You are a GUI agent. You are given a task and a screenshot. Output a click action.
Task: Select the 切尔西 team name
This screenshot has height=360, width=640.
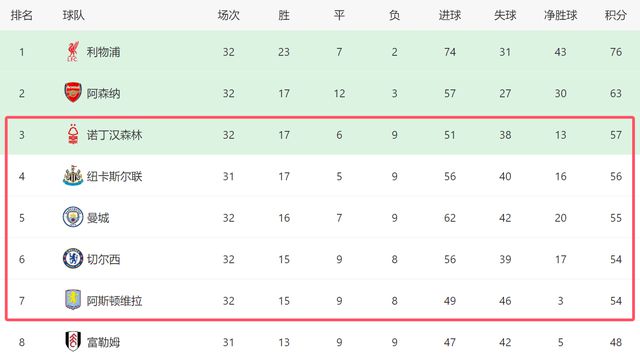pyautogui.click(x=103, y=259)
